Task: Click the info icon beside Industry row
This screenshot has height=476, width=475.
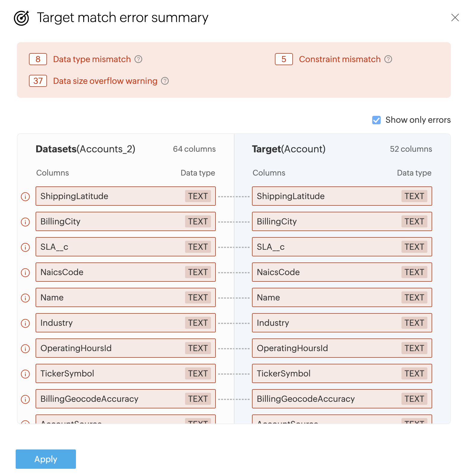Action: (25, 323)
